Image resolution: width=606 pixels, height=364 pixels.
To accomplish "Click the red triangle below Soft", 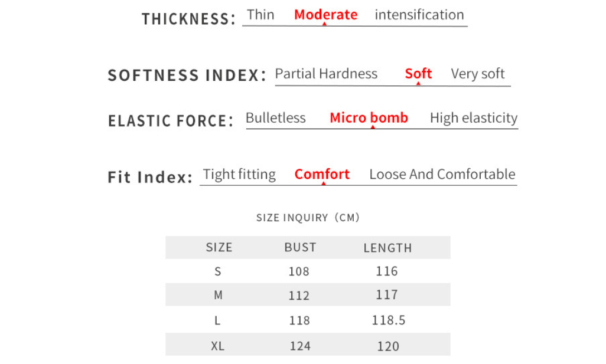I will [418, 83].
